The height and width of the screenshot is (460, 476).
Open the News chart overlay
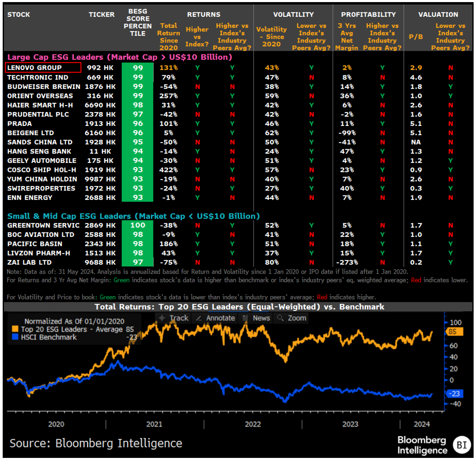point(256,318)
